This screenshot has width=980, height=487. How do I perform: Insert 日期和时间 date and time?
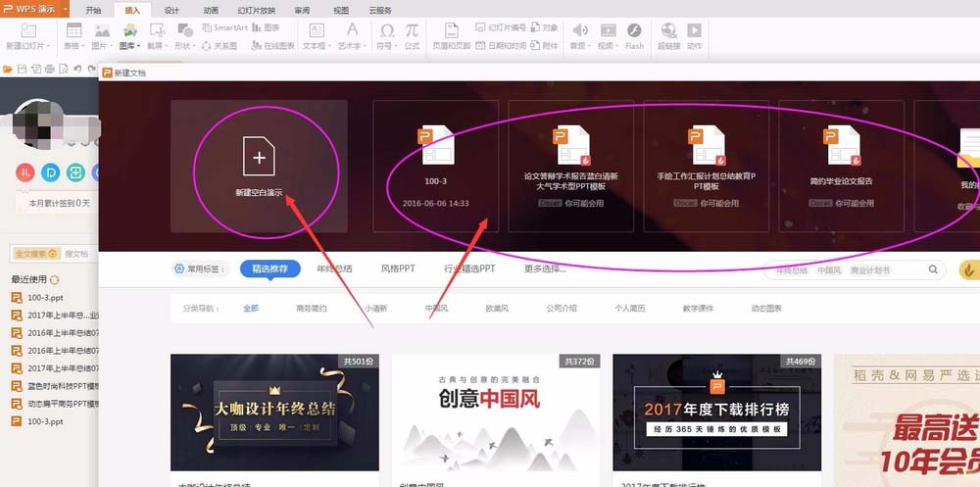tap(501, 46)
